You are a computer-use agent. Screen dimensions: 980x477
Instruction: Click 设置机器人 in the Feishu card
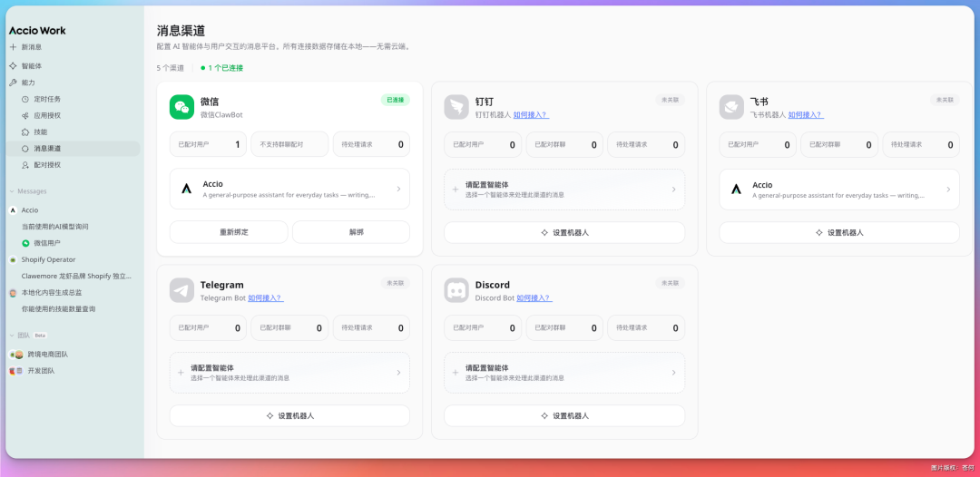839,232
